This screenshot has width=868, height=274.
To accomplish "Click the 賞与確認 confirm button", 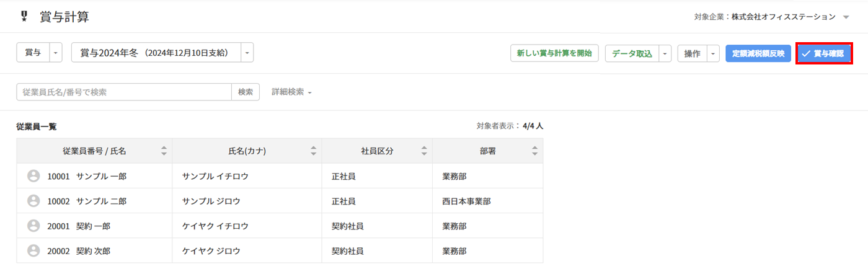I will pyautogui.click(x=823, y=54).
